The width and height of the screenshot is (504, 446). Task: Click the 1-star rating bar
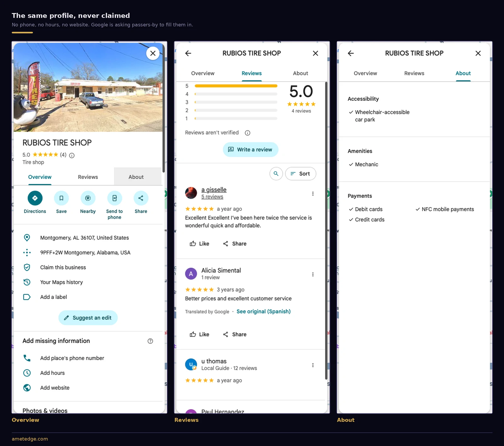click(236, 119)
